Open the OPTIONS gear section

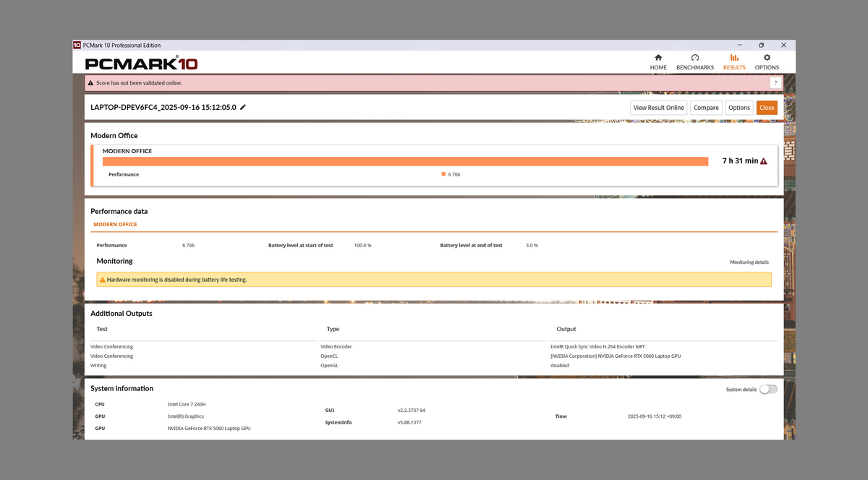767,61
